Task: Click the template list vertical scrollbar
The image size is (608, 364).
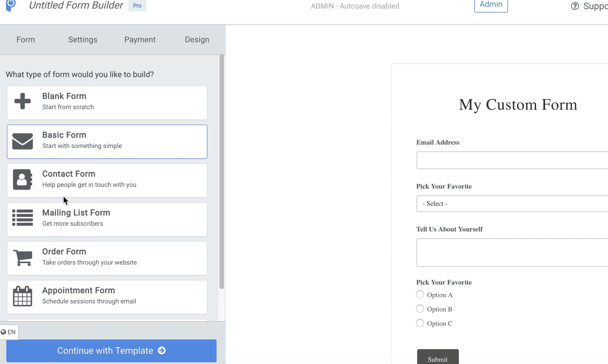Action: click(x=222, y=172)
